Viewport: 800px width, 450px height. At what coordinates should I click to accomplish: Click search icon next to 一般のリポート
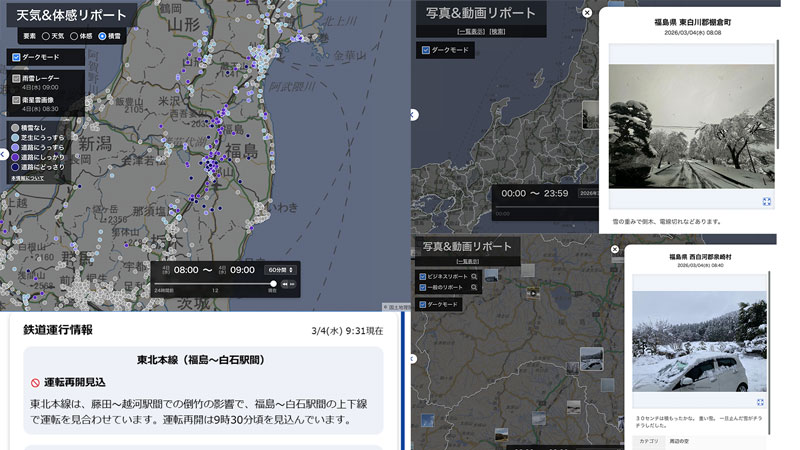pos(474,288)
